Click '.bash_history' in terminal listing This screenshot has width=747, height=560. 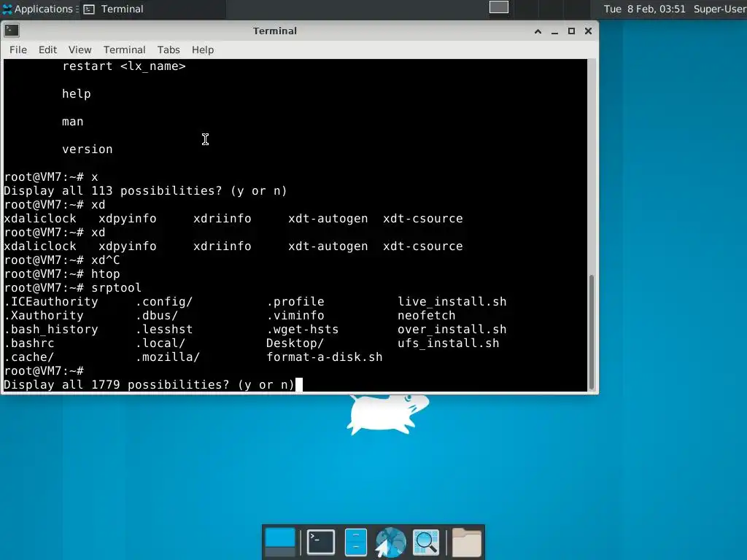click(51, 330)
